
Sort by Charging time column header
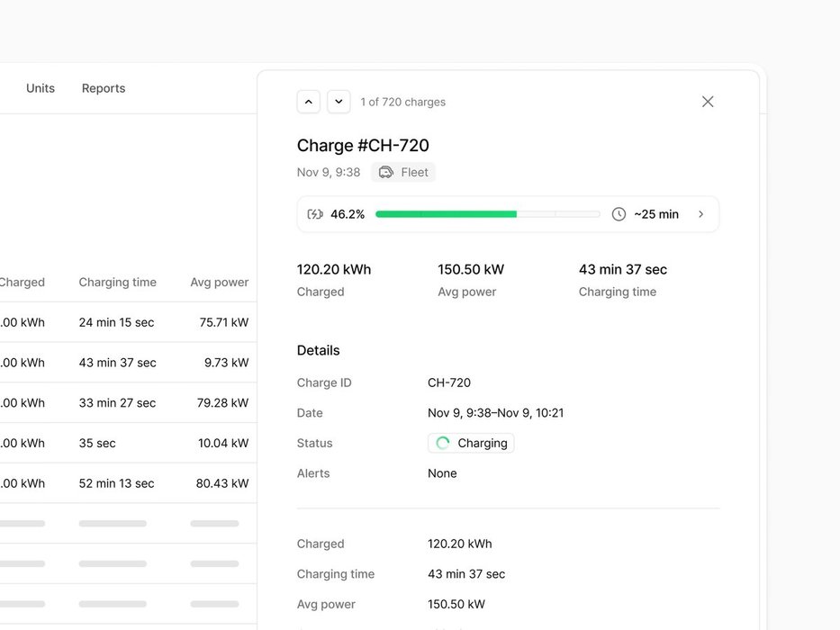pos(117,283)
